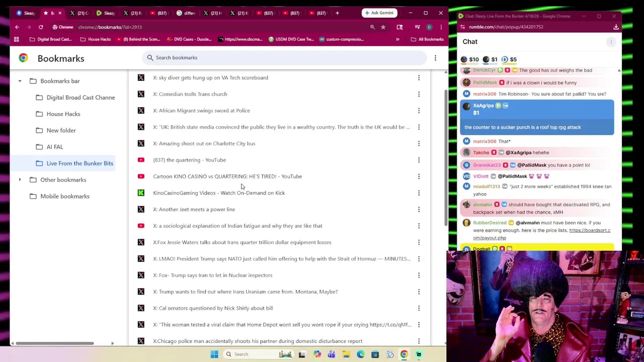Screen dimensions: 644x362
Task: Open 'House Hacks' bookmarks bar folder
Action: coord(96,39)
